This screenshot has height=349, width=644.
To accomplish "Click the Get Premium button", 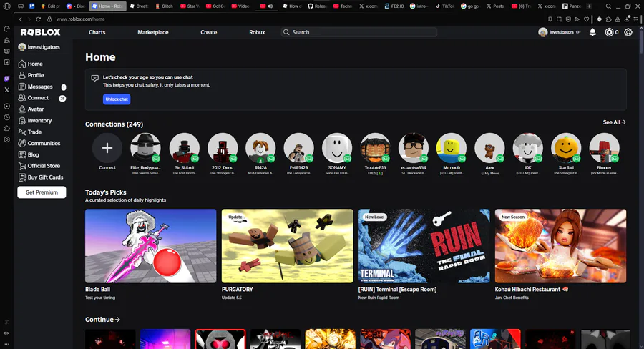I will 42,192.
